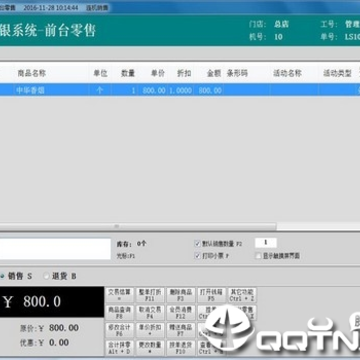360x360 pixels.
Task: Click the 整单打折 F11 button
Action: [x=150, y=295]
